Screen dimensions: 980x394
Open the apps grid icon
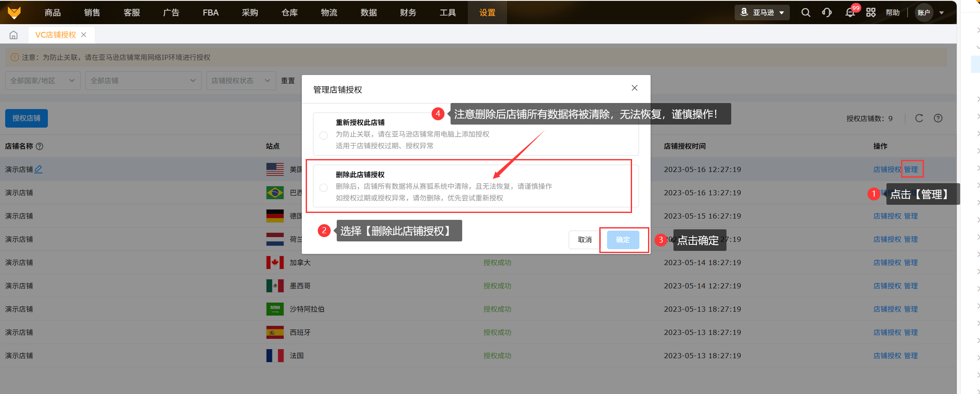[871, 13]
